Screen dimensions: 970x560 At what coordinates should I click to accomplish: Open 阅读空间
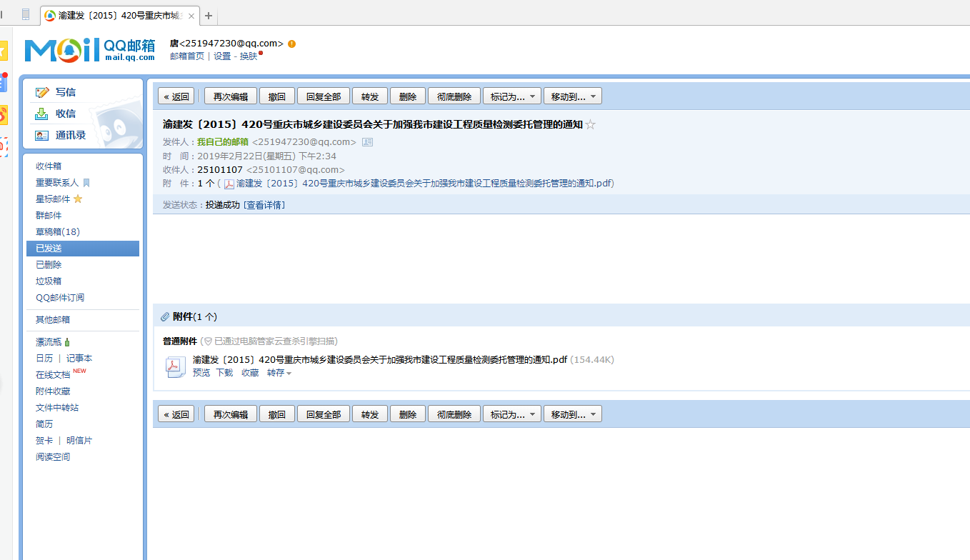[x=53, y=457]
